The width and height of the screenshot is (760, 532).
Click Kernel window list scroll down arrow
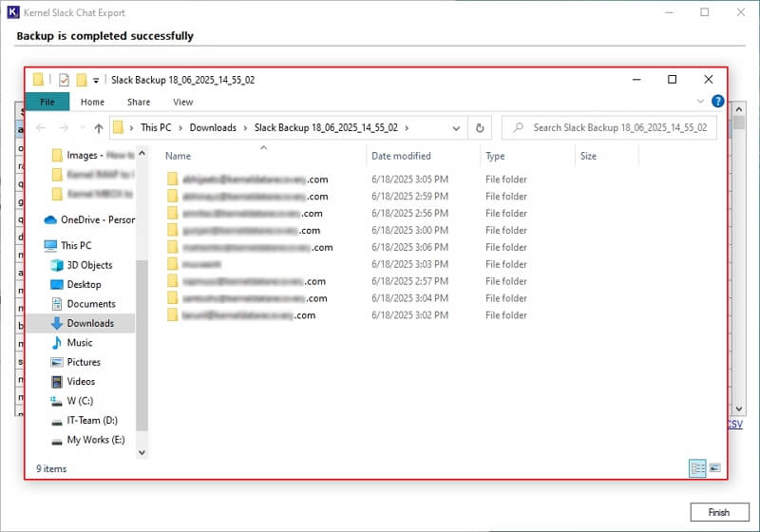(x=739, y=408)
